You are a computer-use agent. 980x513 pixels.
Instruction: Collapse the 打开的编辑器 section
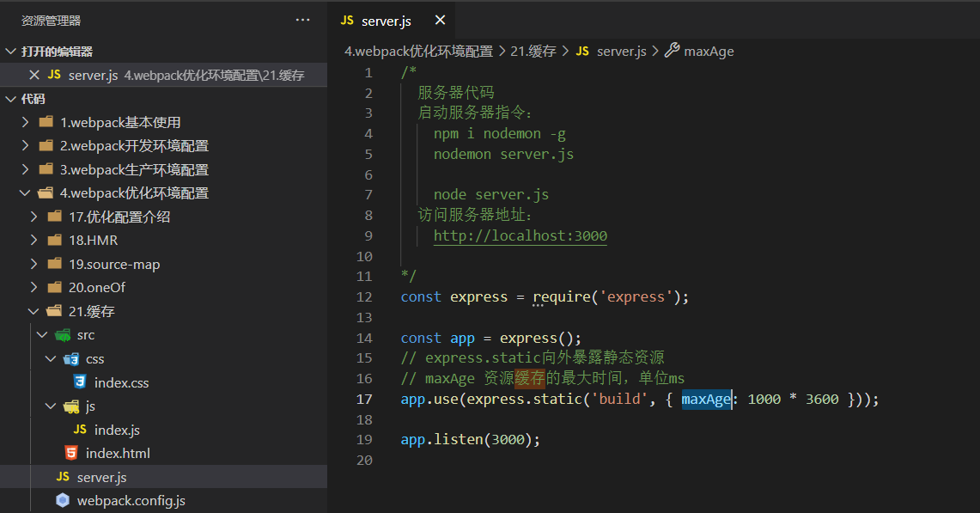[10, 52]
